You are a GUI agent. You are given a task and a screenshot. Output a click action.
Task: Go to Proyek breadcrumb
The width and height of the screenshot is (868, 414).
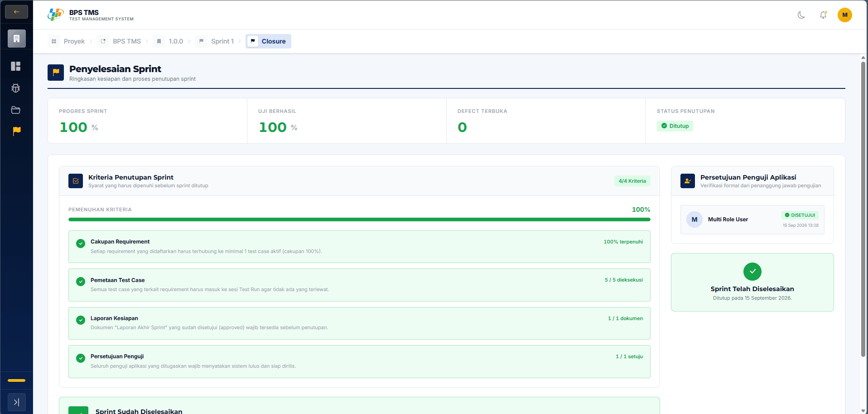pos(67,41)
